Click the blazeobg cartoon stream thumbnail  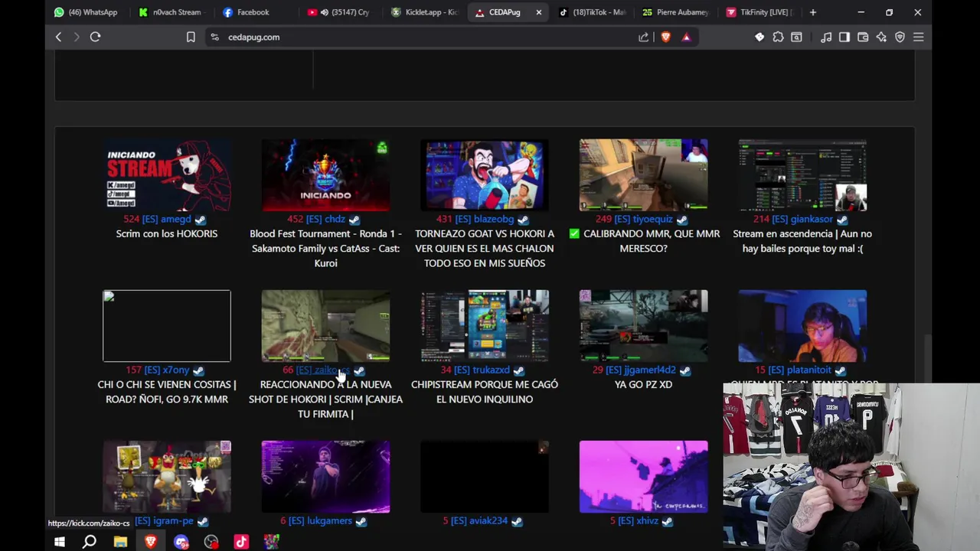pos(485,174)
